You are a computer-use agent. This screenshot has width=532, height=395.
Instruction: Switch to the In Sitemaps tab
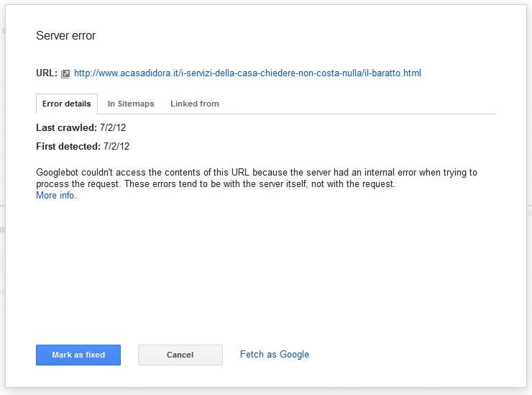131,104
